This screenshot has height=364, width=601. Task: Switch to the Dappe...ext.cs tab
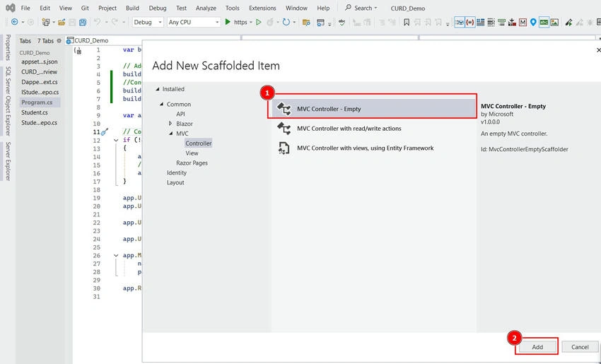(40, 81)
